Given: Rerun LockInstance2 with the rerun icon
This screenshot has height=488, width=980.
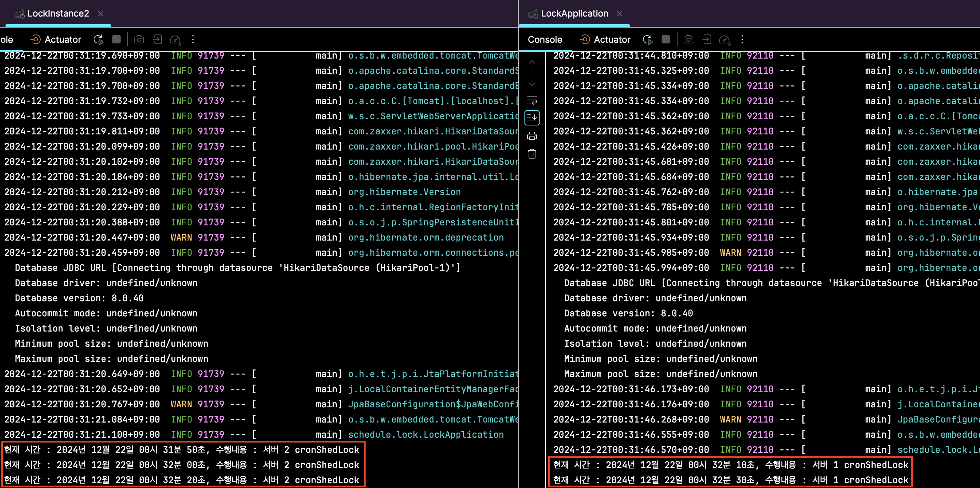Looking at the screenshot, I should (x=99, y=40).
